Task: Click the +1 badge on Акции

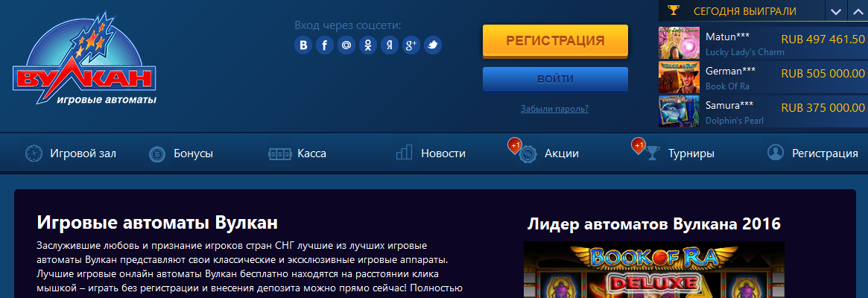Action: 514,146
